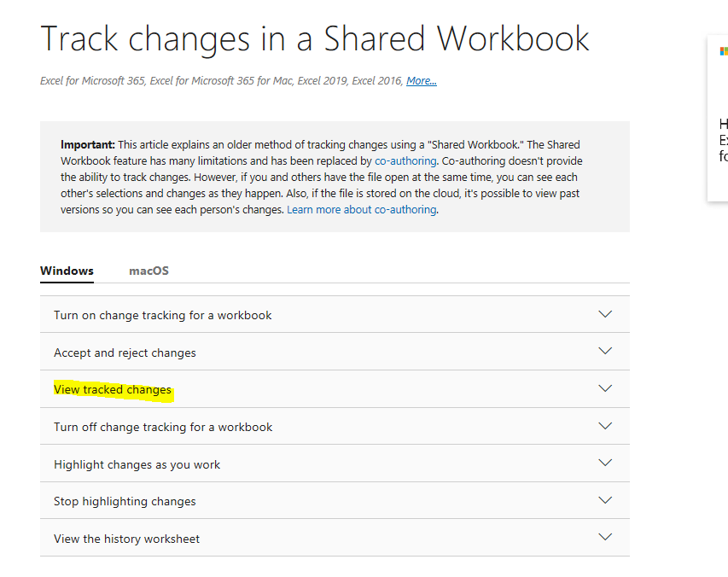
Task: Expand the 'Stop highlighting changes' heading
Action: coord(125,501)
